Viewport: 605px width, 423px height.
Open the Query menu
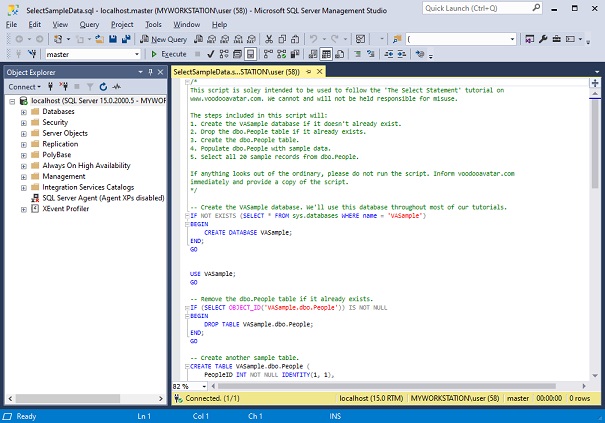(88, 23)
